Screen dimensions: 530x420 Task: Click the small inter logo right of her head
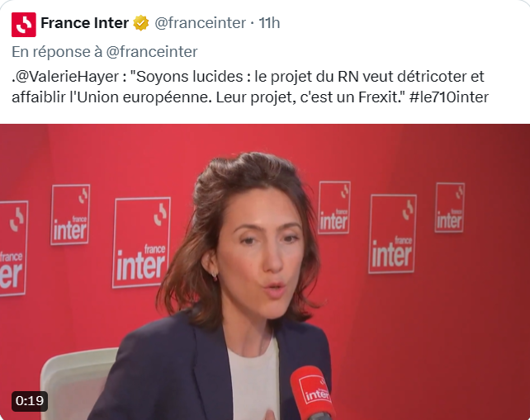334,207
